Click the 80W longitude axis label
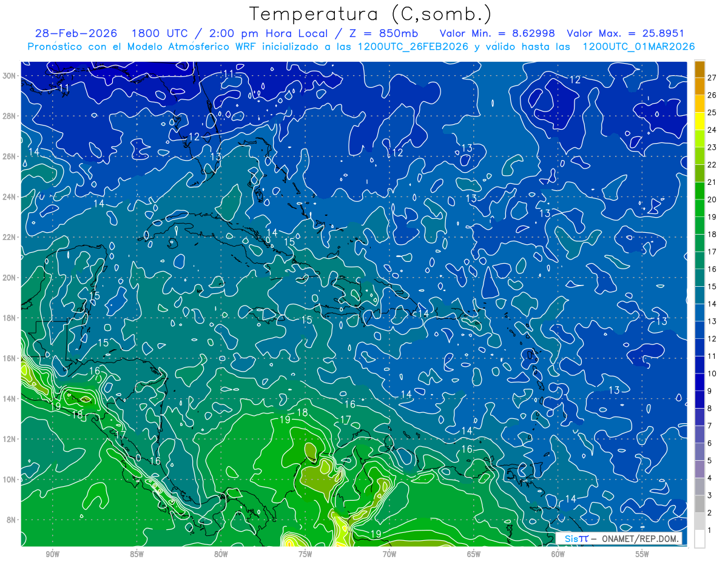 221,554
